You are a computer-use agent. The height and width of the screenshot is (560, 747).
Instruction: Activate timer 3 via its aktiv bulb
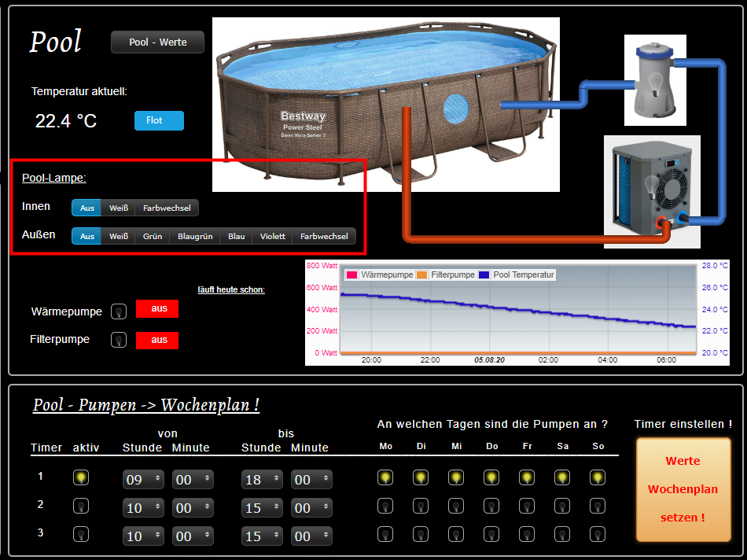point(81,534)
